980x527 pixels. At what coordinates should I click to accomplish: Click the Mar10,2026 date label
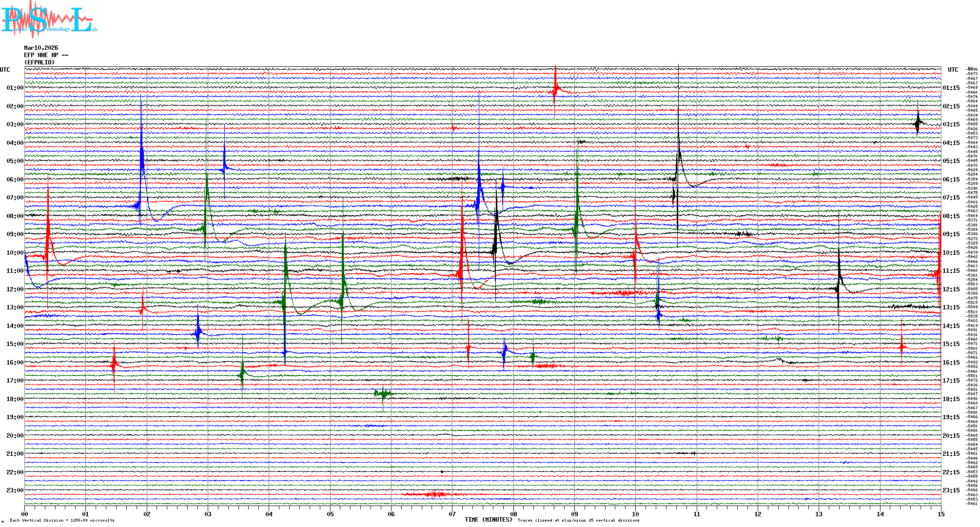(x=41, y=48)
